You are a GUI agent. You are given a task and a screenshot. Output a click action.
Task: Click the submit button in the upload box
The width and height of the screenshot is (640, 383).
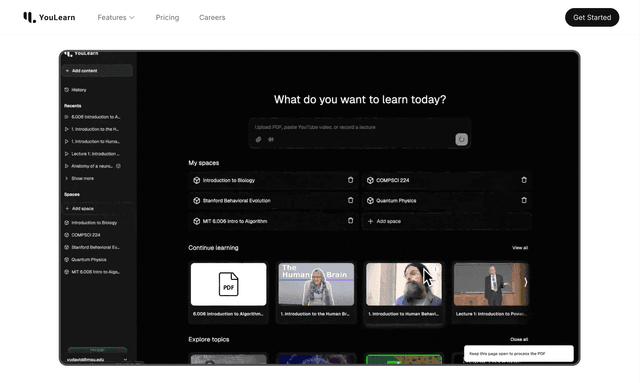pos(461,139)
